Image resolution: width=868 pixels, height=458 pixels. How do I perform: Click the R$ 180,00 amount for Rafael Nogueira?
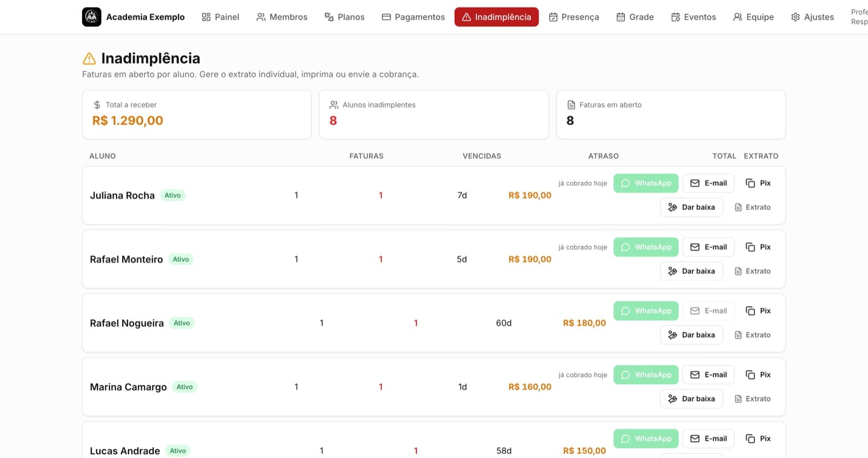584,323
